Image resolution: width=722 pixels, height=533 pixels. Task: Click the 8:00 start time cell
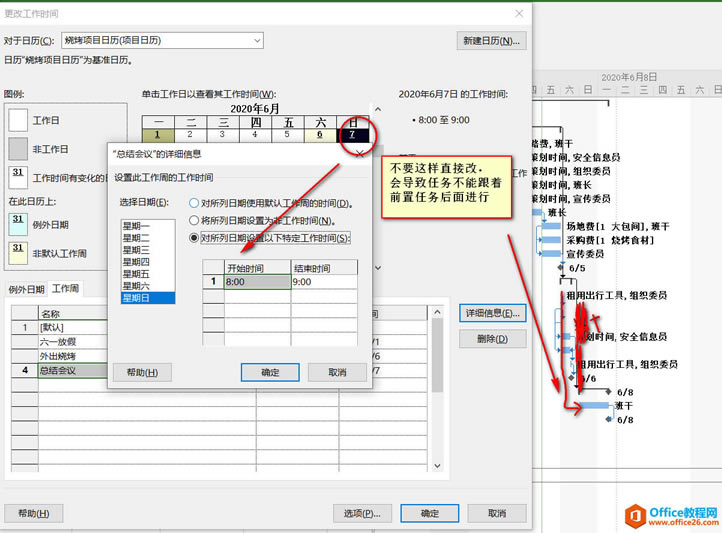coord(257,282)
